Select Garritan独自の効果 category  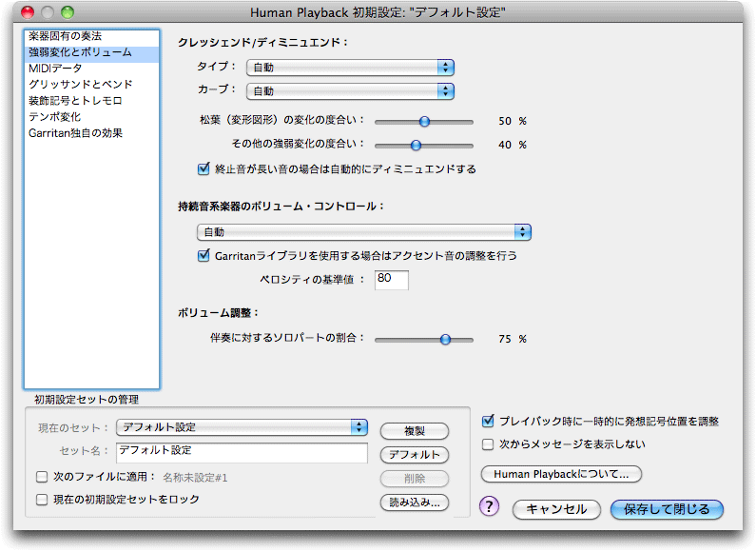click(x=91, y=132)
